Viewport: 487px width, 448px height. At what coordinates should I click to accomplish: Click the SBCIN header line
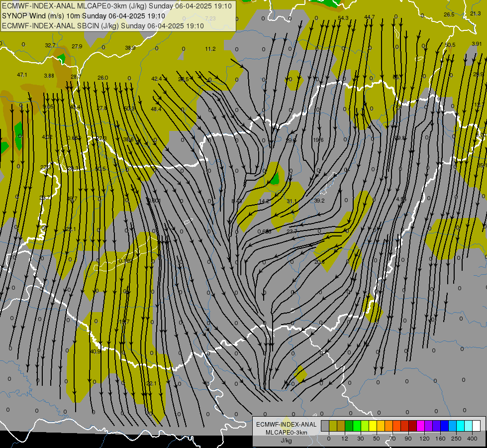coord(103,26)
